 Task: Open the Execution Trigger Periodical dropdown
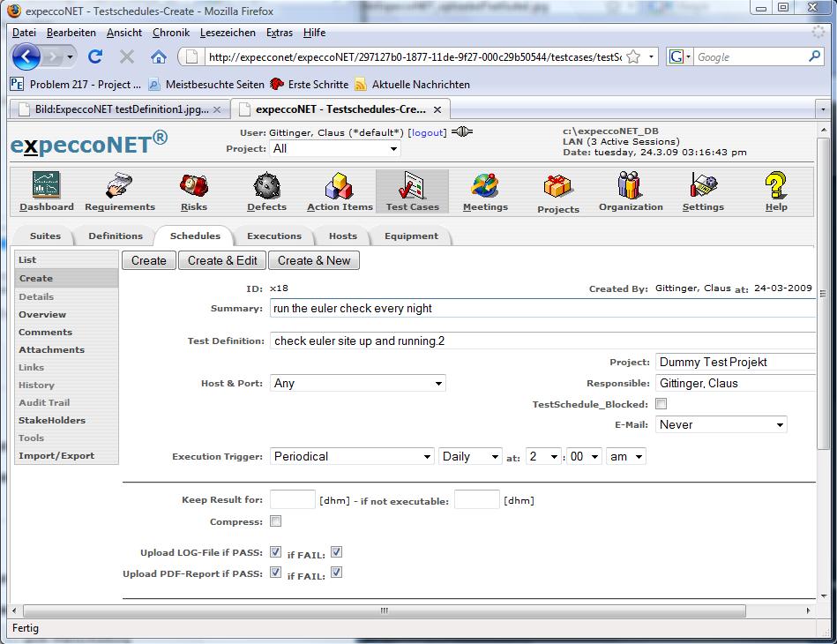pyautogui.click(x=351, y=456)
